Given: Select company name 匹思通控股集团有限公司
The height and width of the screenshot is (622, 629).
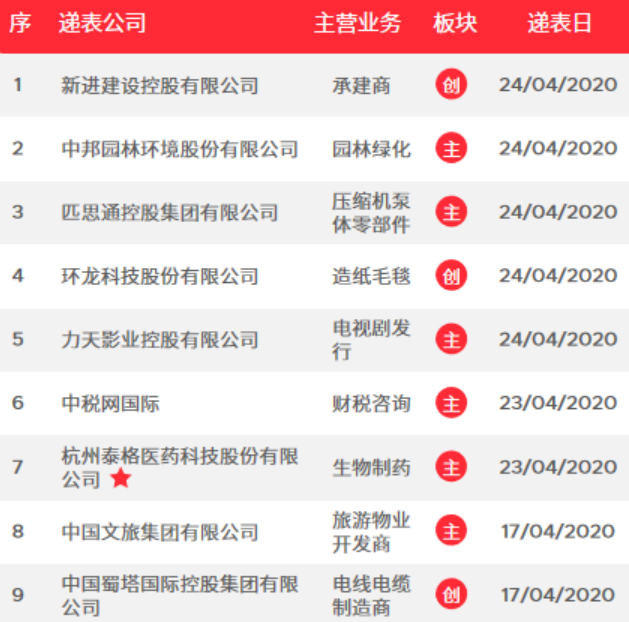Looking at the screenshot, I should pos(169,213).
